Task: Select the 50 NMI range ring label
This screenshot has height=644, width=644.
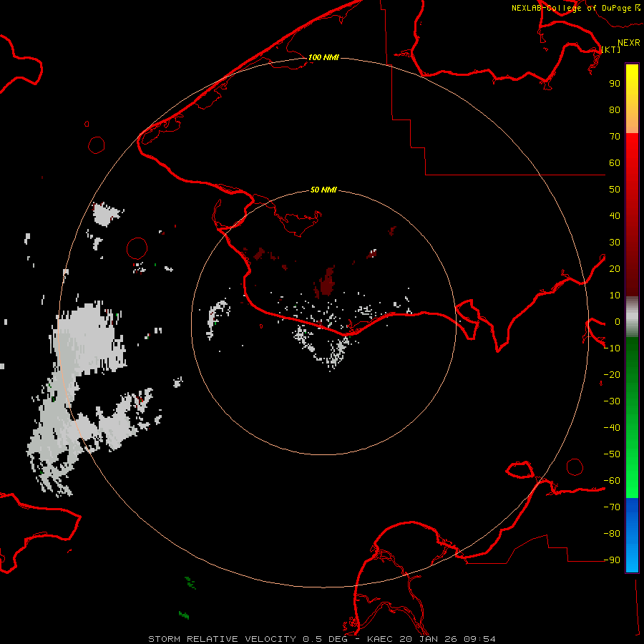Action: pyautogui.click(x=323, y=190)
